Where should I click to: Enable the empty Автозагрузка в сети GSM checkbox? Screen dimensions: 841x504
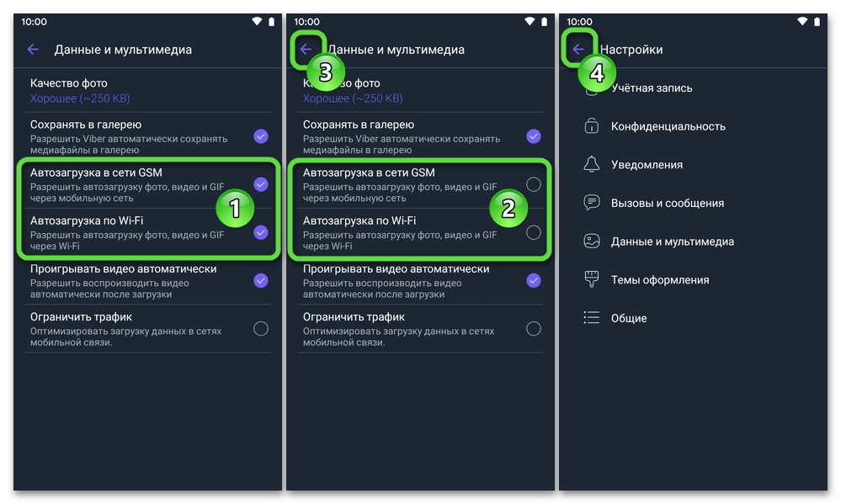(x=534, y=184)
